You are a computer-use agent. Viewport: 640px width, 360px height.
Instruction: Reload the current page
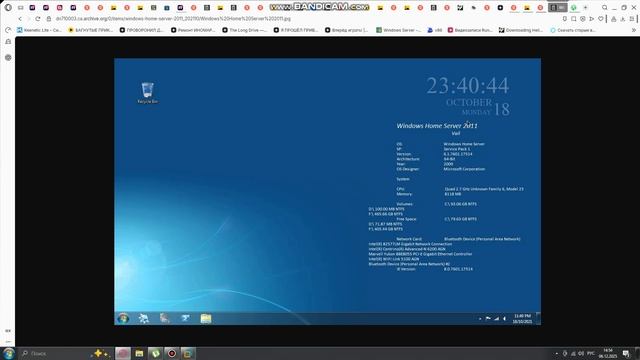[x=38, y=19]
